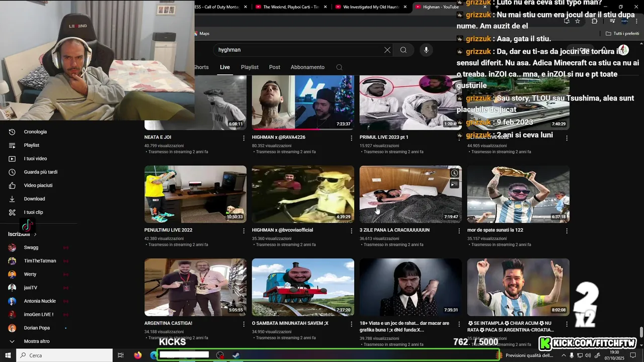The image size is (644, 362).
Task: Switch to We Investigated My Old Haunte tab
Action: tap(371, 7)
